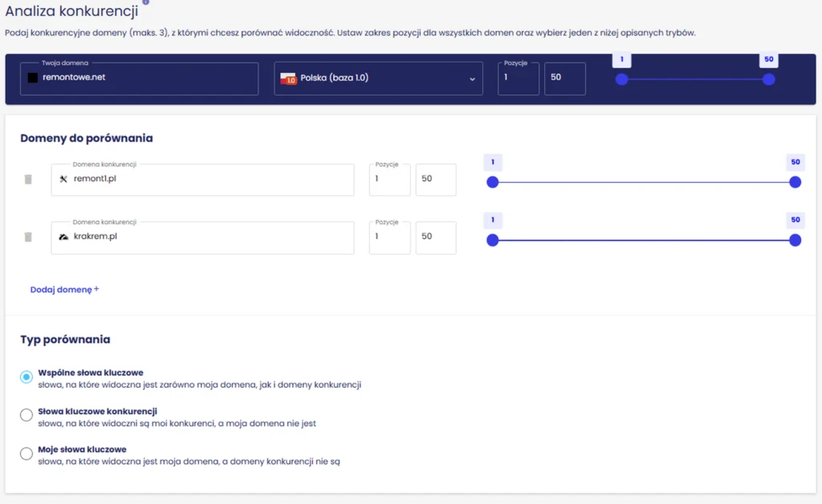
Task: Click the Typ porównania heading
Action: coord(65,339)
